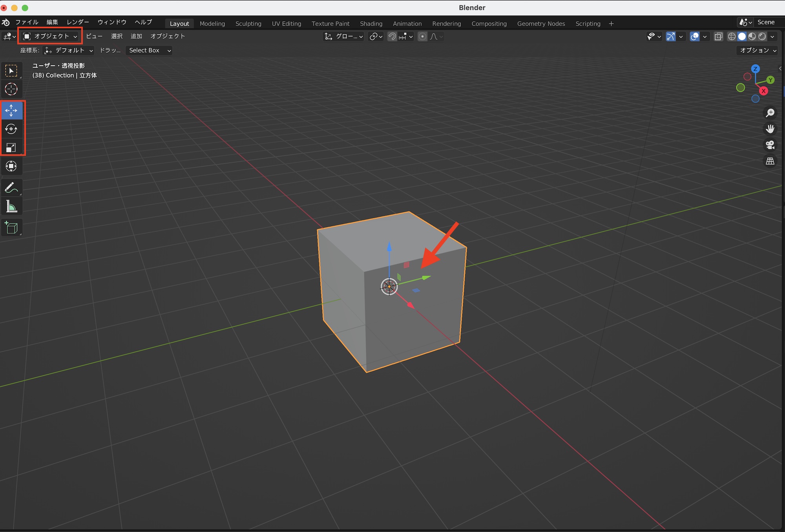785x532 pixels.
Task: Select the Move tool in the toolbar
Action: coord(12,110)
